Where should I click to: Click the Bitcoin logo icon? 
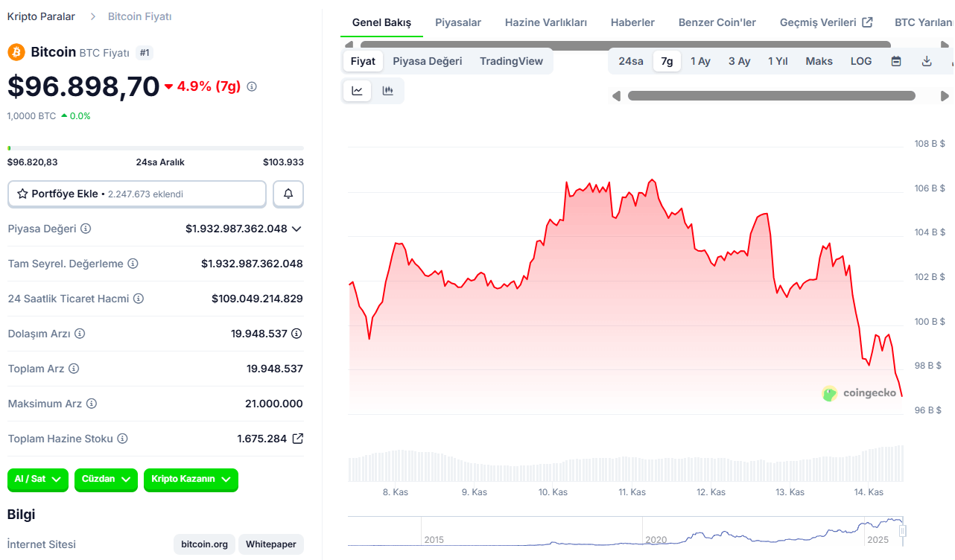(16, 53)
